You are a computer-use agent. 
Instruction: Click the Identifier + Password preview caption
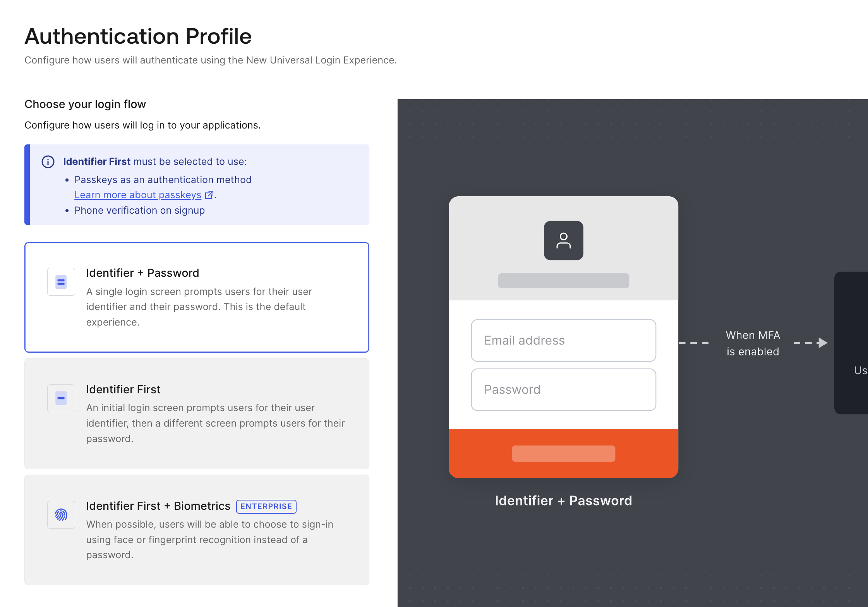click(x=564, y=501)
